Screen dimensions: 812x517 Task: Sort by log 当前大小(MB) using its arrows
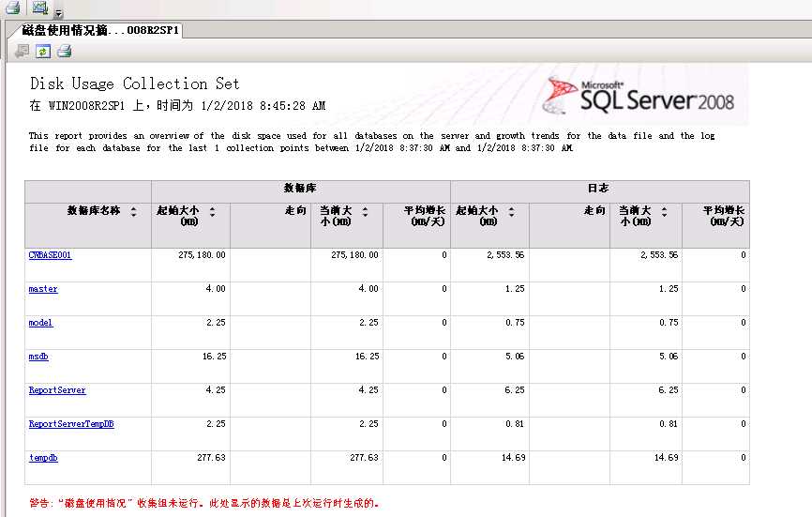click(665, 211)
